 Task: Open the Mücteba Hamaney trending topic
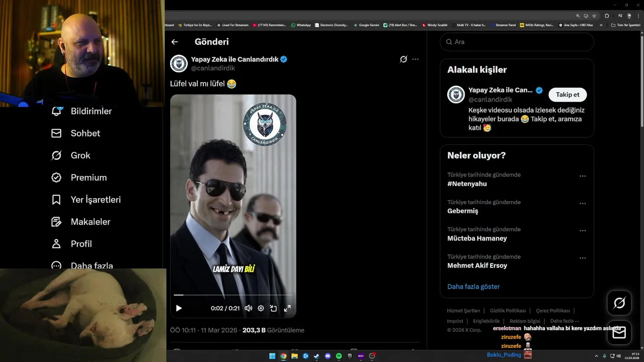point(477,238)
